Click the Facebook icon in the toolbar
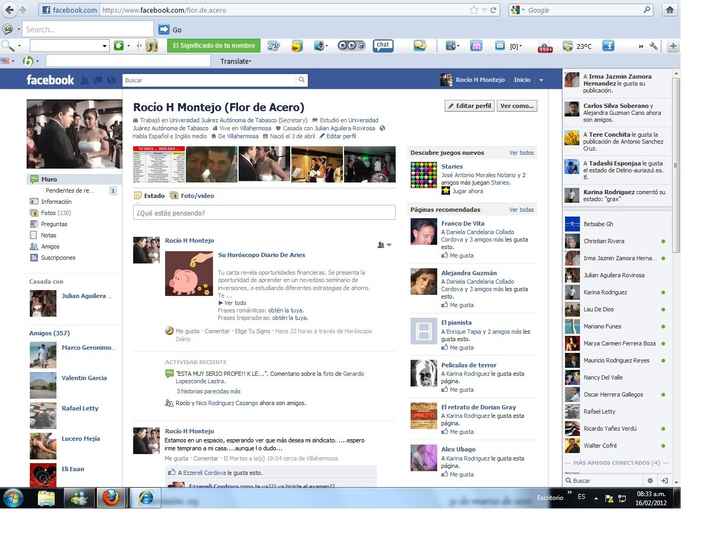720x545 pixels. click(x=608, y=46)
